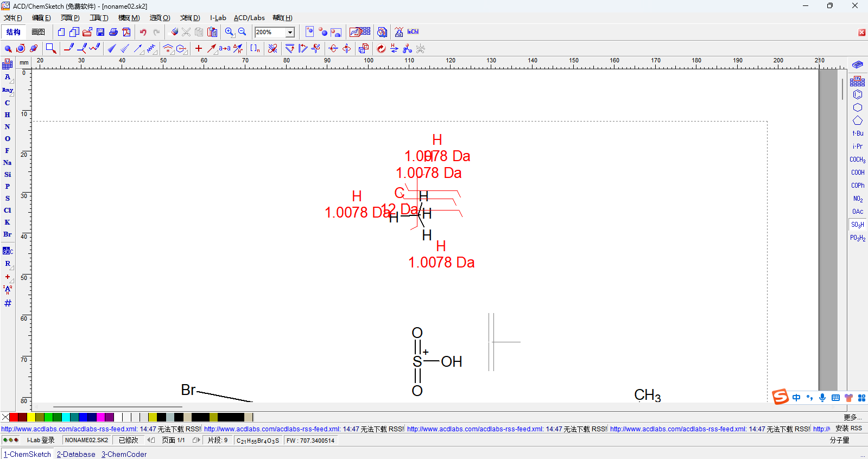Open 工具(T) Tools menu
This screenshot has height=459, width=868.
click(x=99, y=18)
